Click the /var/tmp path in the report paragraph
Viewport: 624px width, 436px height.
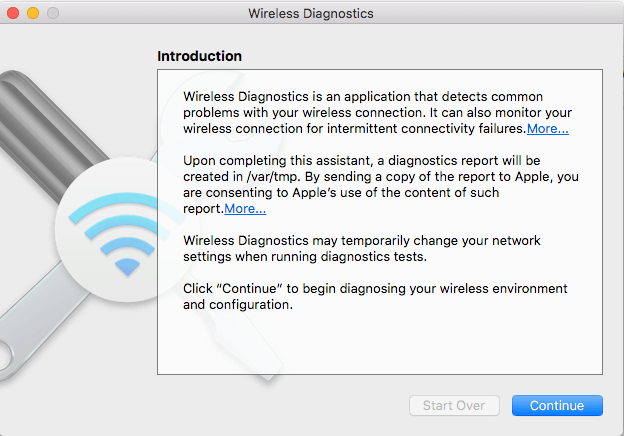click(x=272, y=177)
